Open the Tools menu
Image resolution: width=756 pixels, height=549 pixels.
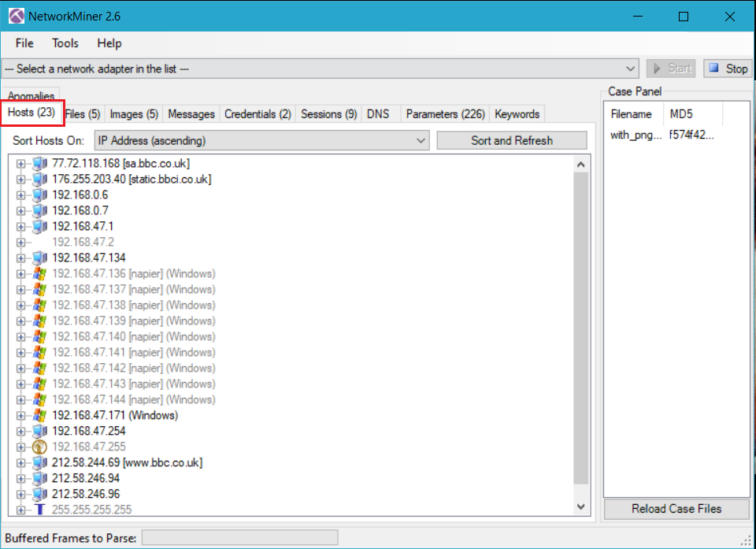[65, 43]
